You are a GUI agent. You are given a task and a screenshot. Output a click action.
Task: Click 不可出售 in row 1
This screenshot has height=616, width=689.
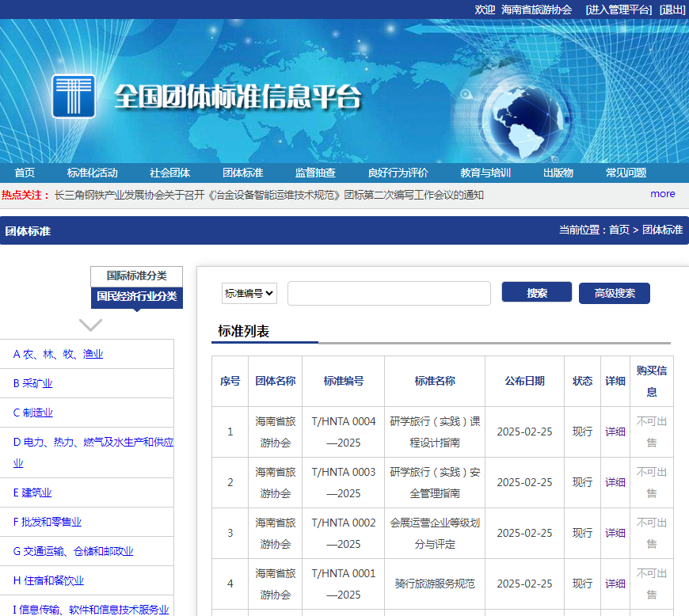tap(652, 432)
